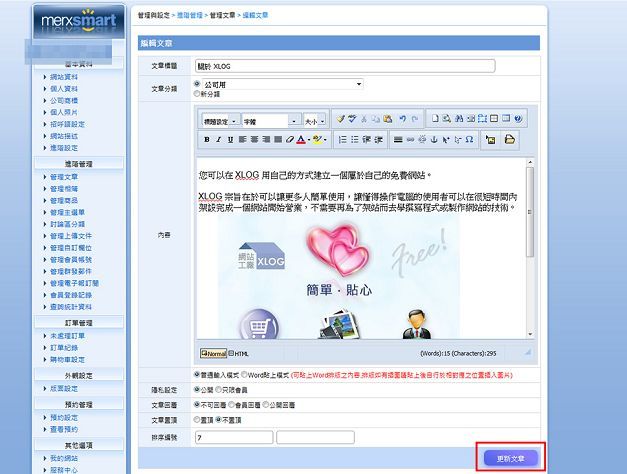
Task: Click the paste clipboard icon
Action: coord(387,119)
